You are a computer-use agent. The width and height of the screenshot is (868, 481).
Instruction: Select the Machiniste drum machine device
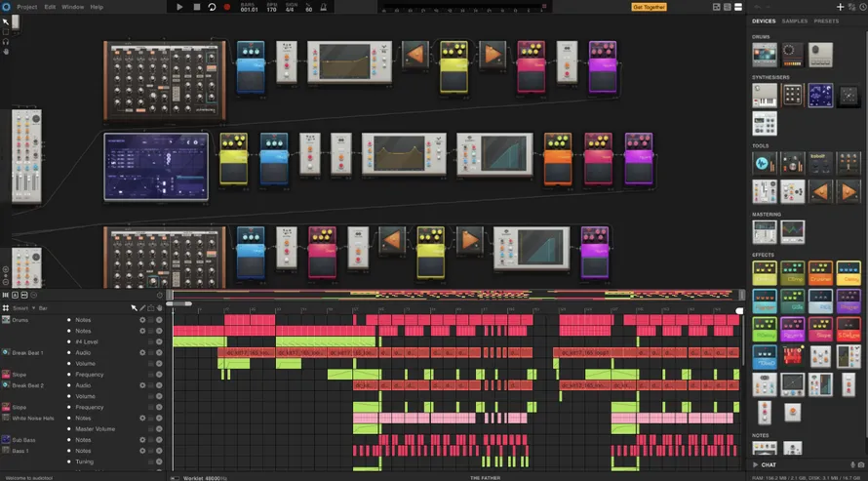coord(765,55)
